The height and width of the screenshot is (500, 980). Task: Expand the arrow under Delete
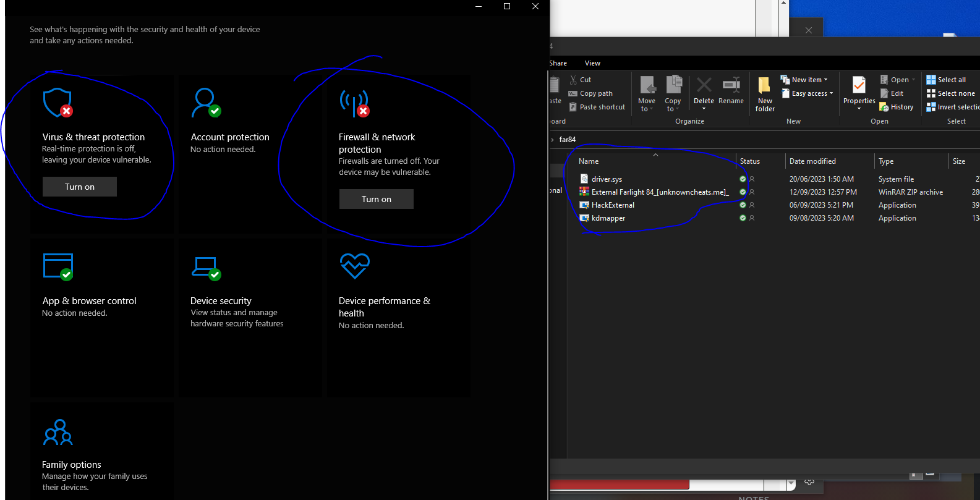(704, 109)
